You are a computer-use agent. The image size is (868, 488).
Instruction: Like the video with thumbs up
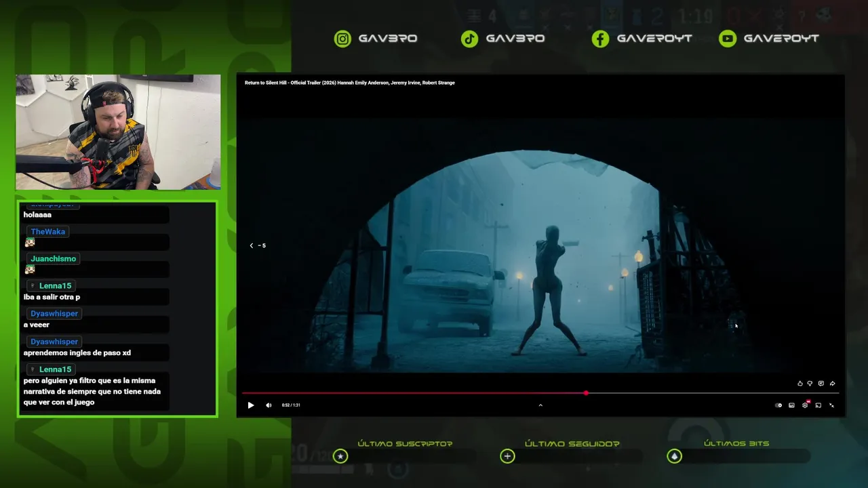click(800, 384)
